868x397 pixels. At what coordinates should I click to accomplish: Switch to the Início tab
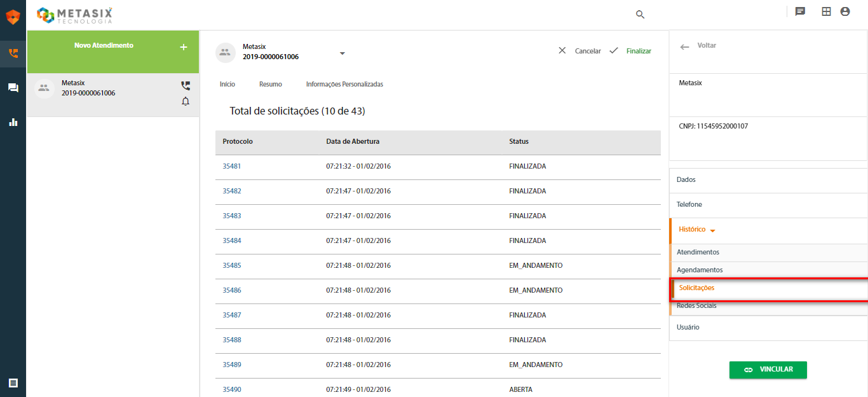(227, 84)
